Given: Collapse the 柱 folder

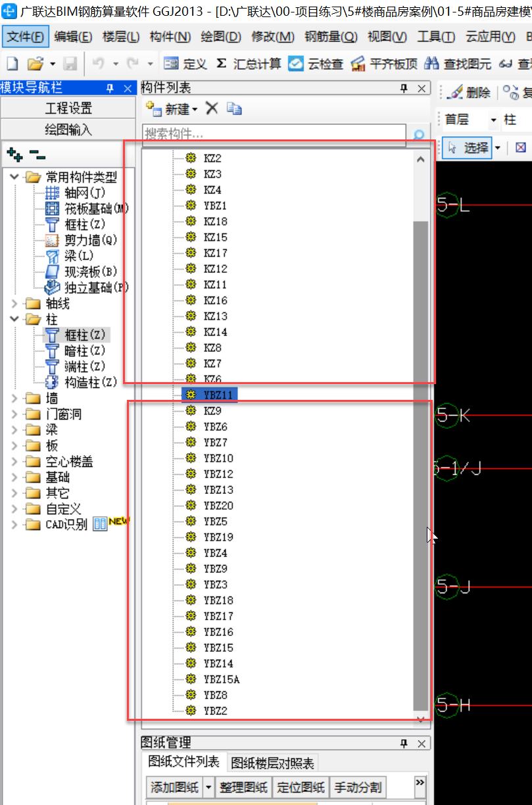Looking at the screenshot, I should (14, 319).
